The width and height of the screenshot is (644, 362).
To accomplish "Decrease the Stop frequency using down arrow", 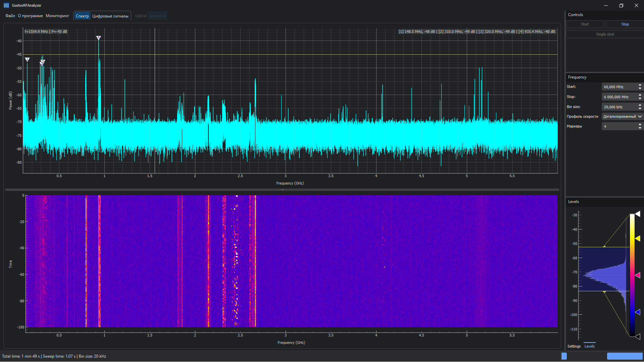I will [x=640, y=98].
